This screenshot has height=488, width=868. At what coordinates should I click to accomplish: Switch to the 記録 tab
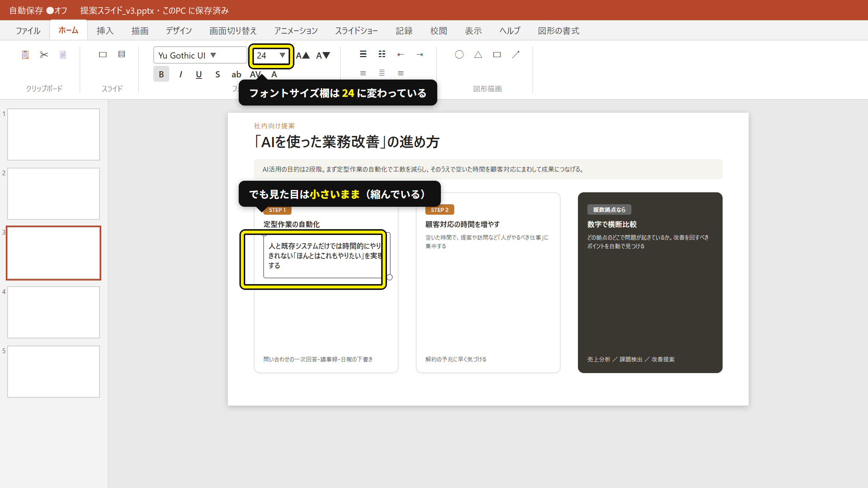[404, 31]
